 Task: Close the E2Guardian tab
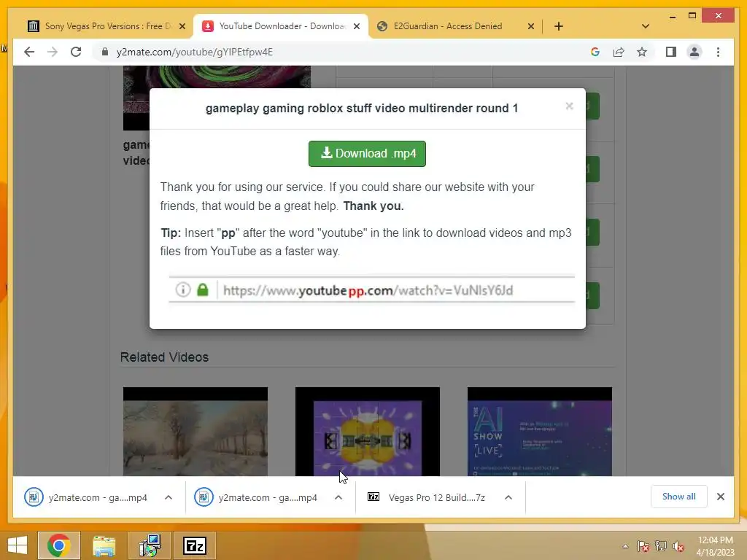[x=531, y=27]
